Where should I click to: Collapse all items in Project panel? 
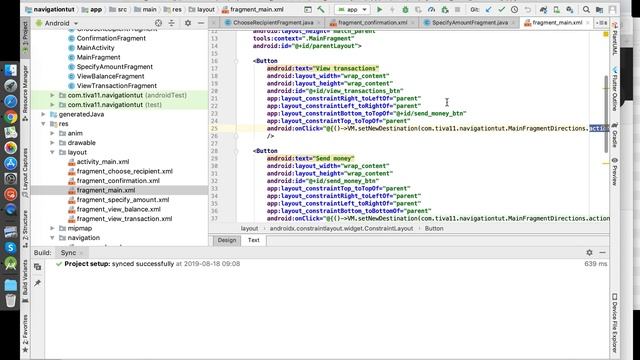(x=171, y=23)
